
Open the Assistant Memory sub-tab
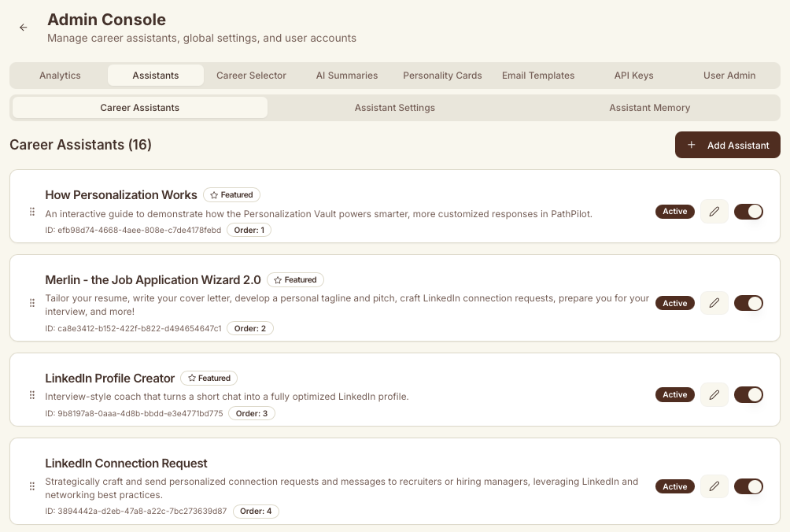(649, 108)
